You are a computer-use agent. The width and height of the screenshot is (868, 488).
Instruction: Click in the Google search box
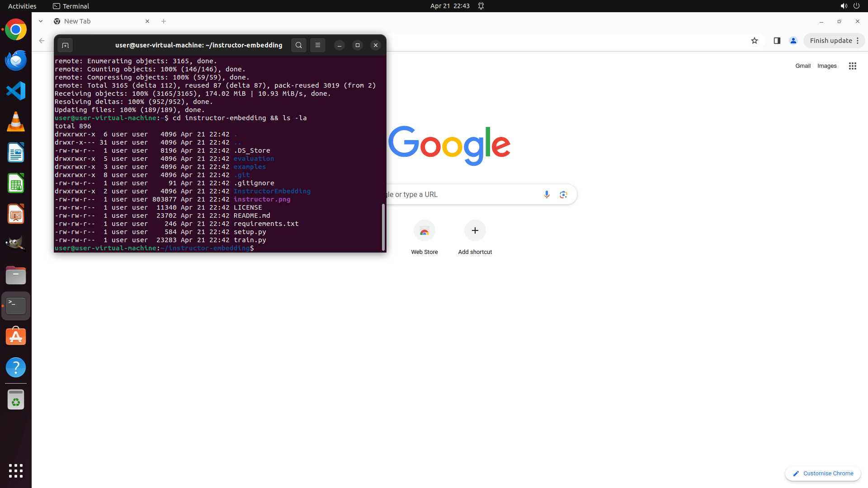(x=461, y=194)
